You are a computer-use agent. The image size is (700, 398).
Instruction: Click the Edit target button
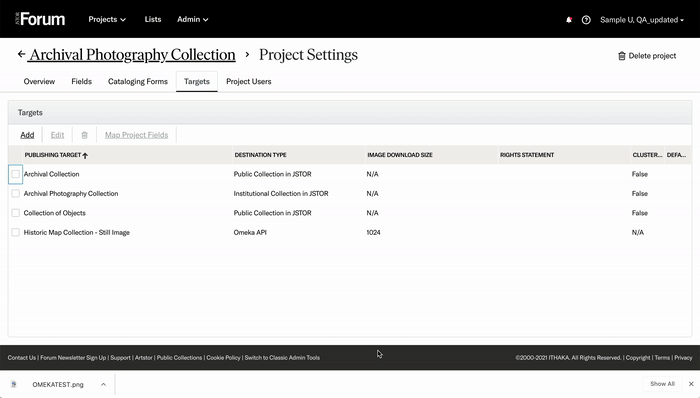(x=57, y=135)
